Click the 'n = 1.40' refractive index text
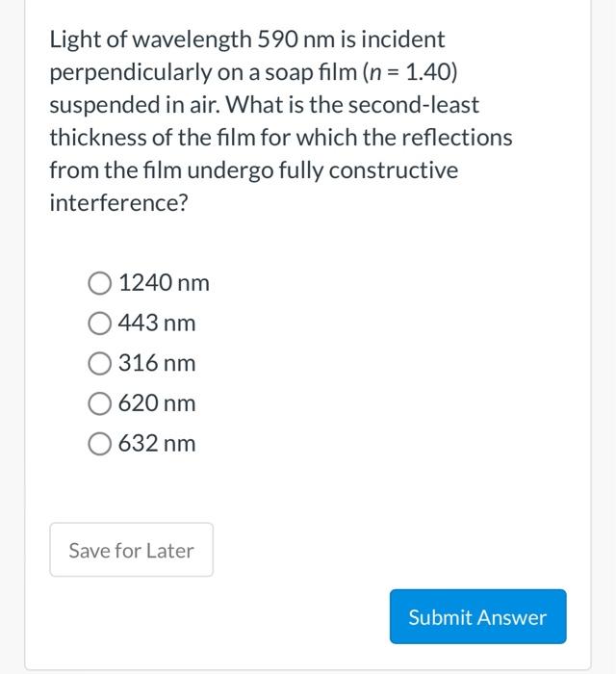This screenshot has width=616, height=674. (x=410, y=72)
